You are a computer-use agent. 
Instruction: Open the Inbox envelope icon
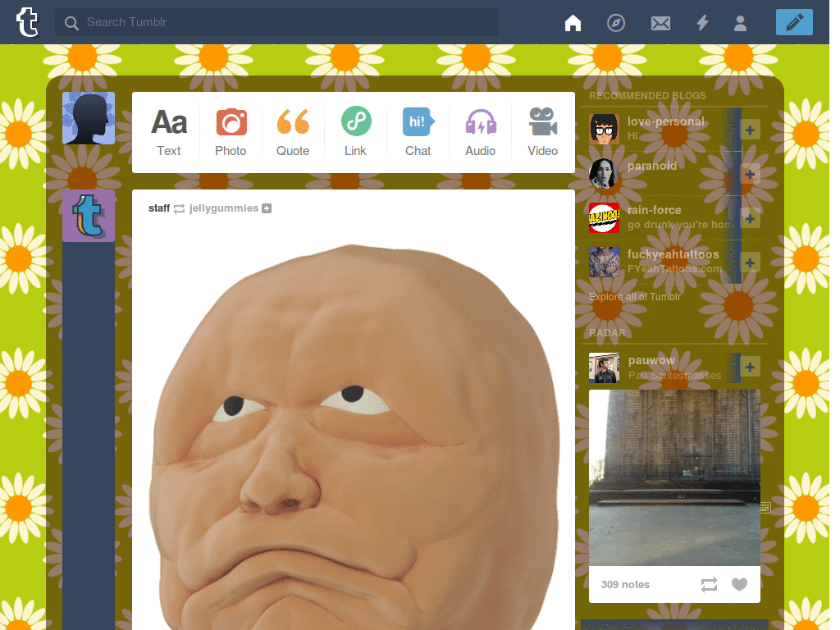(x=660, y=23)
